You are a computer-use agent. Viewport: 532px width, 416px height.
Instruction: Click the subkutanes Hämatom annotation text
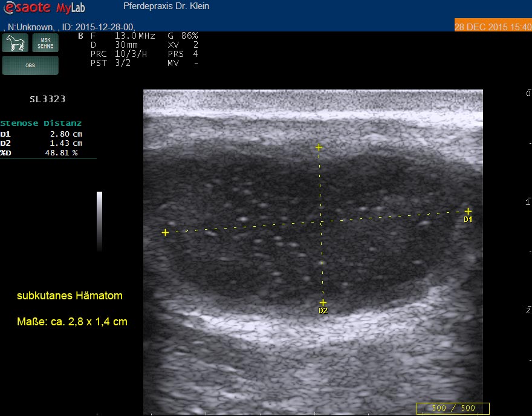[x=70, y=296]
